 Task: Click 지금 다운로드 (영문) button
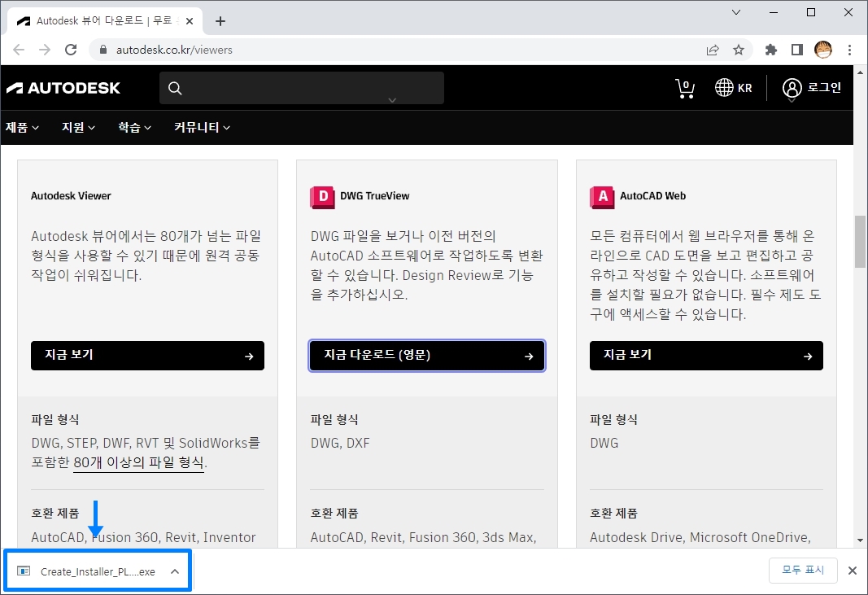[x=427, y=356]
